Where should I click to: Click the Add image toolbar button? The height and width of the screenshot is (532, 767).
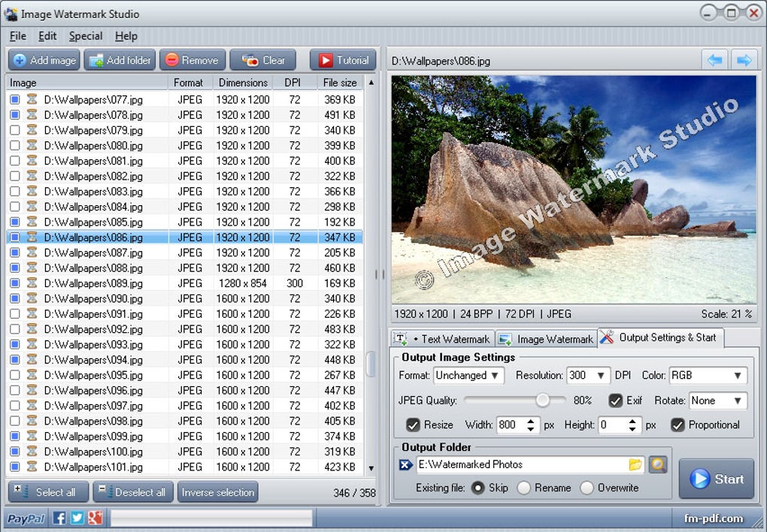(x=44, y=60)
